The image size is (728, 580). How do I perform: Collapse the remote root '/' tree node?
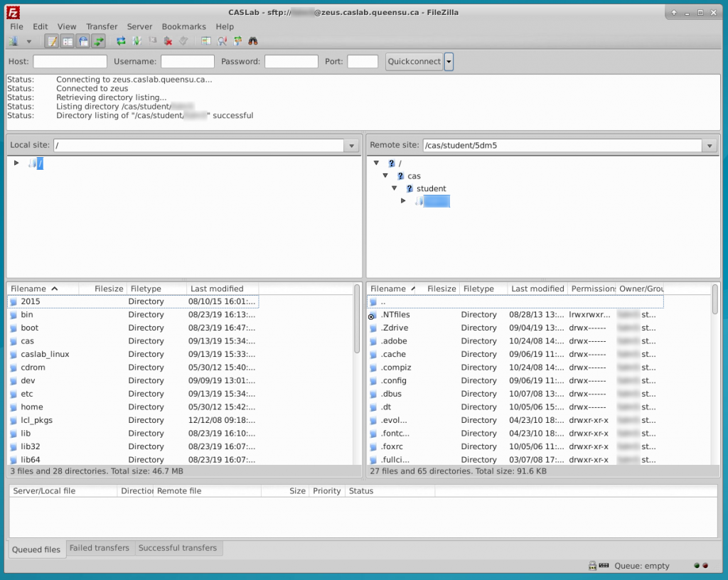pyautogui.click(x=377, y=163)
